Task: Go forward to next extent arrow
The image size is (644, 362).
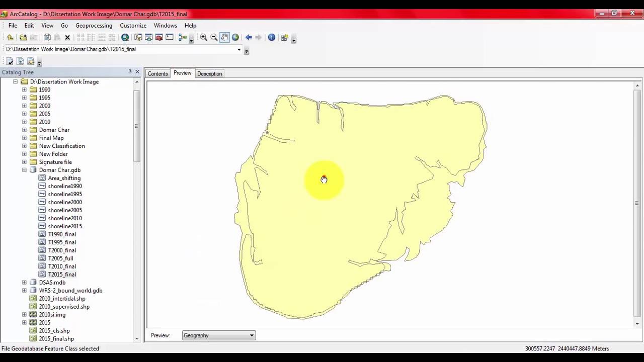Action: coord(258,37)
